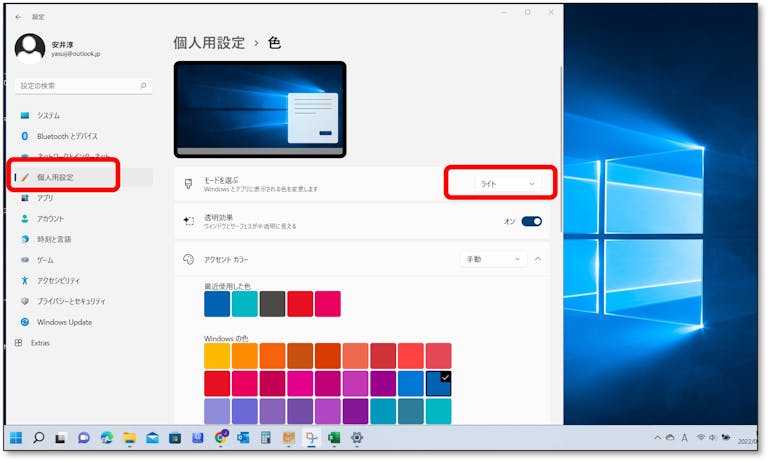Open the アクセント カラー dropdown showing 手動

click(x=493, y=259)
